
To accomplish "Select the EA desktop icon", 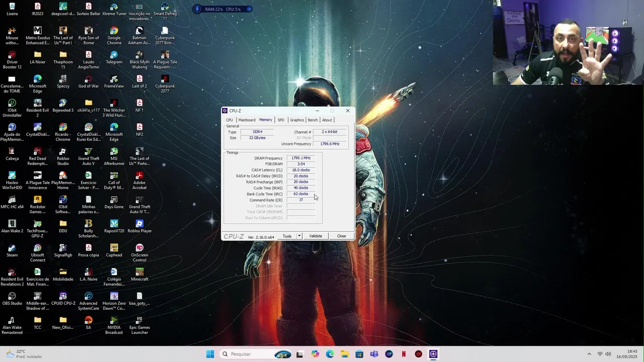I will point(89,323).
